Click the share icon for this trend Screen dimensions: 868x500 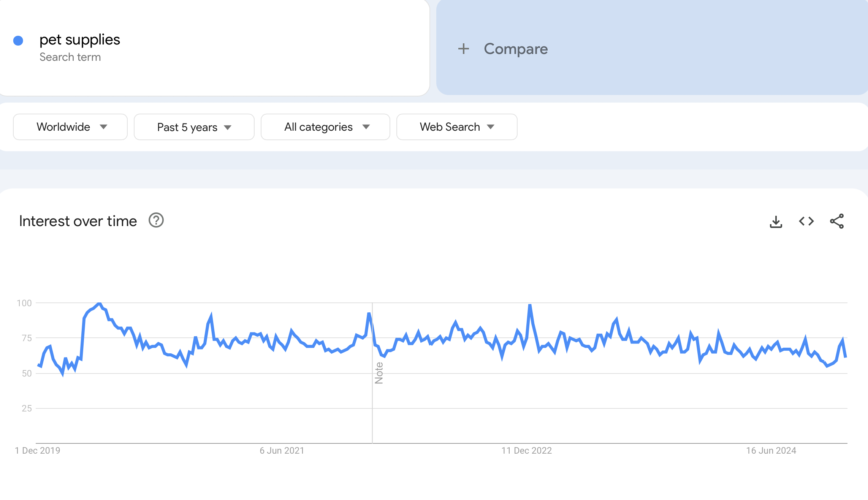pyautogui.click(x=837, y=222)
